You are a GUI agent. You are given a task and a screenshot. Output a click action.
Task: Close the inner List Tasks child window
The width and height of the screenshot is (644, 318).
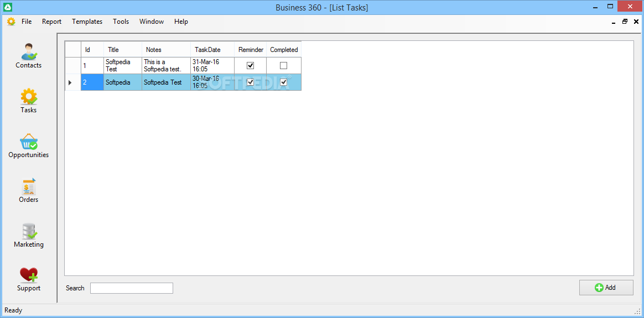(636, 22)
